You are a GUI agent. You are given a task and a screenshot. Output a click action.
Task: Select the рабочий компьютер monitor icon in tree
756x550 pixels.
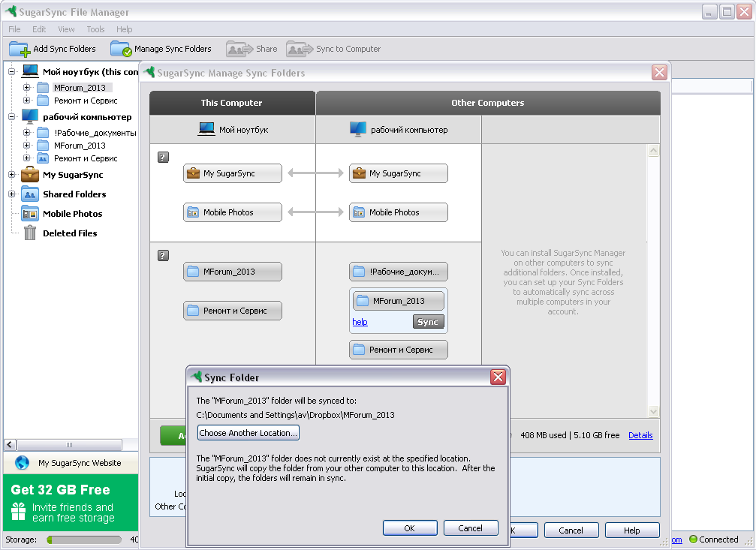[30, 116]
